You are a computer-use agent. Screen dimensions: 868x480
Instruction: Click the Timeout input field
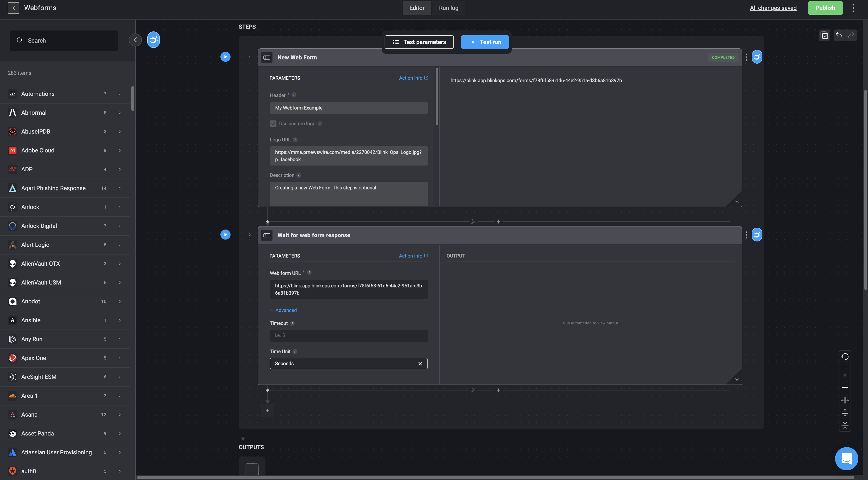click(x=349, y=336)
